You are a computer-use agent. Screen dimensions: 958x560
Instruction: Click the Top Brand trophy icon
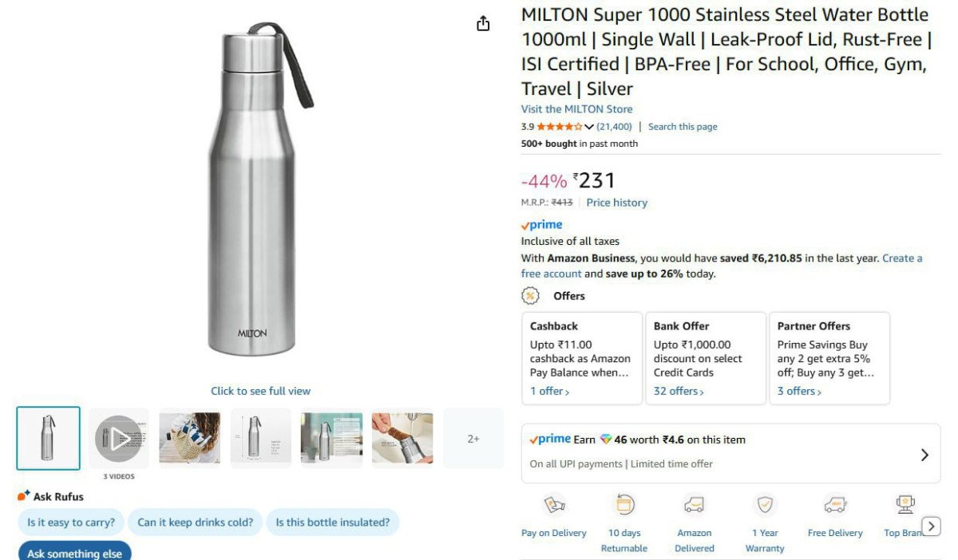905,505
